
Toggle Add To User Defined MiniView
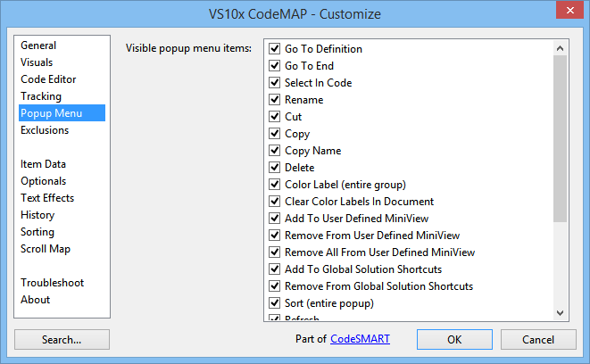point(275,218)
